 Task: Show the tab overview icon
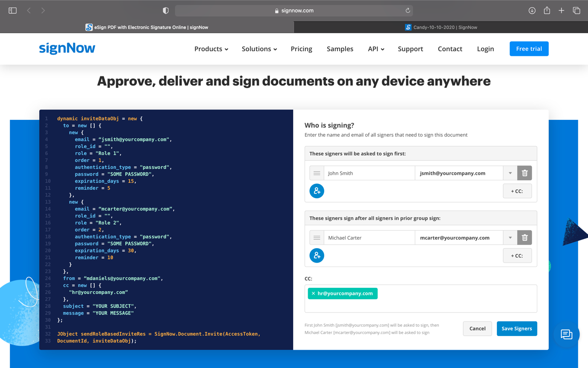click(x=576, y=11)
